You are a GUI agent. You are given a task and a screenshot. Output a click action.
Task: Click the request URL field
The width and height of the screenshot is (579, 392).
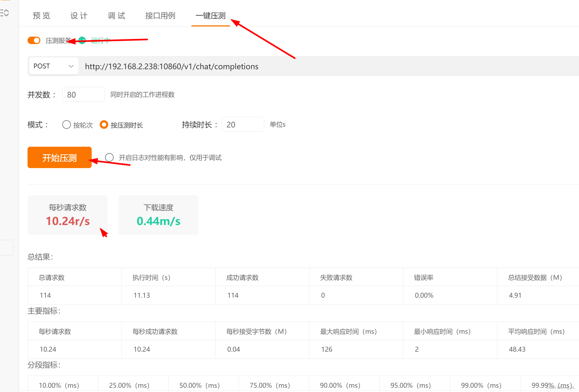tap(329, 66)
